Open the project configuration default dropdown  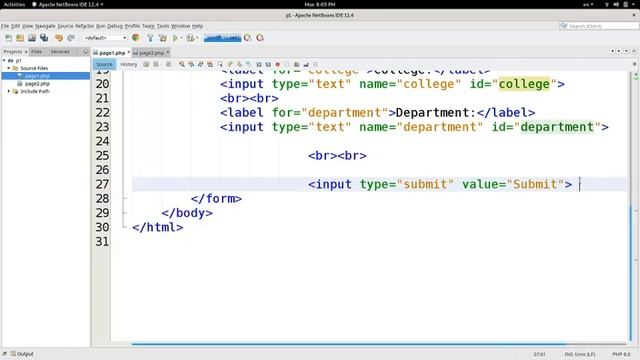pos(105,38)
